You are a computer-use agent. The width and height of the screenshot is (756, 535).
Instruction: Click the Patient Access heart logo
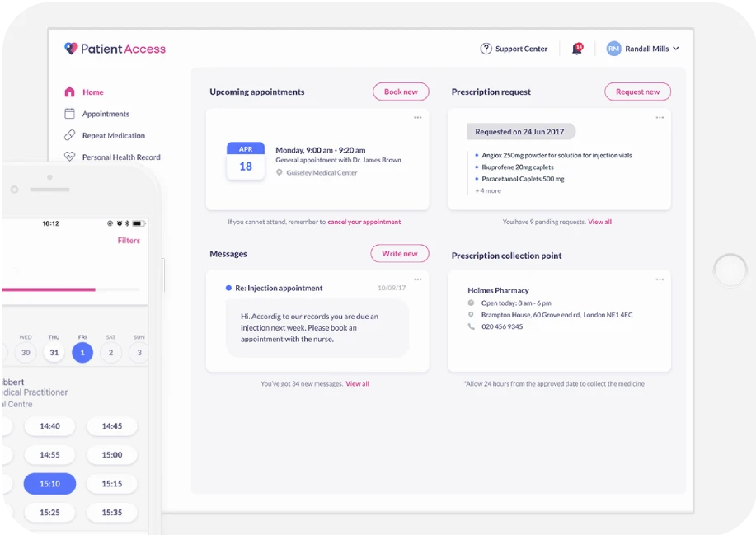pos(71,49)
